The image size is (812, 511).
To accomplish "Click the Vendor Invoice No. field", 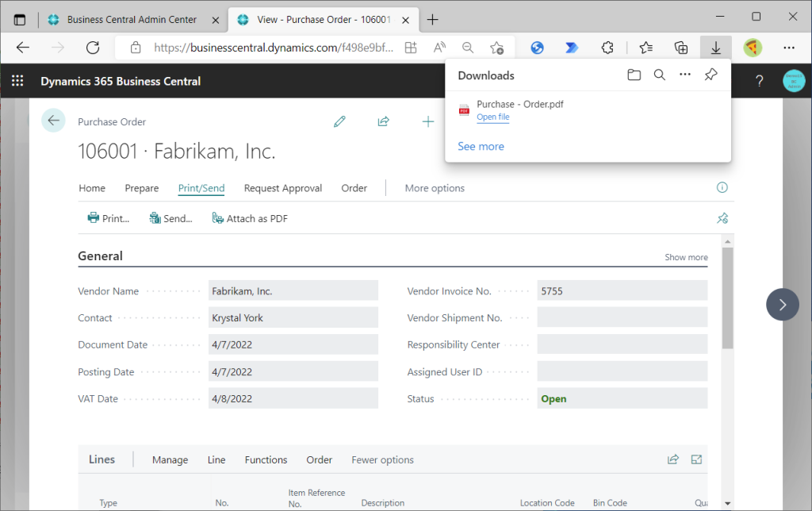I will [622, 290].
